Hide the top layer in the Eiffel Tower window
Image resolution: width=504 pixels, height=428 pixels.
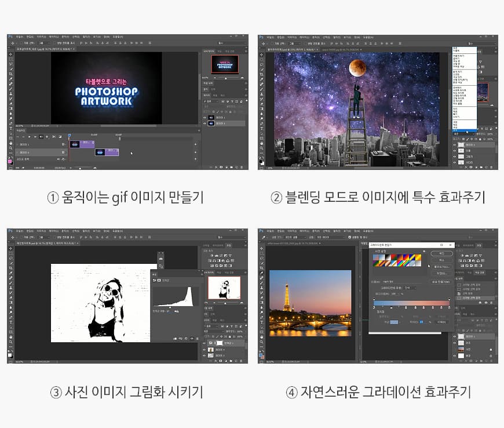455,336
